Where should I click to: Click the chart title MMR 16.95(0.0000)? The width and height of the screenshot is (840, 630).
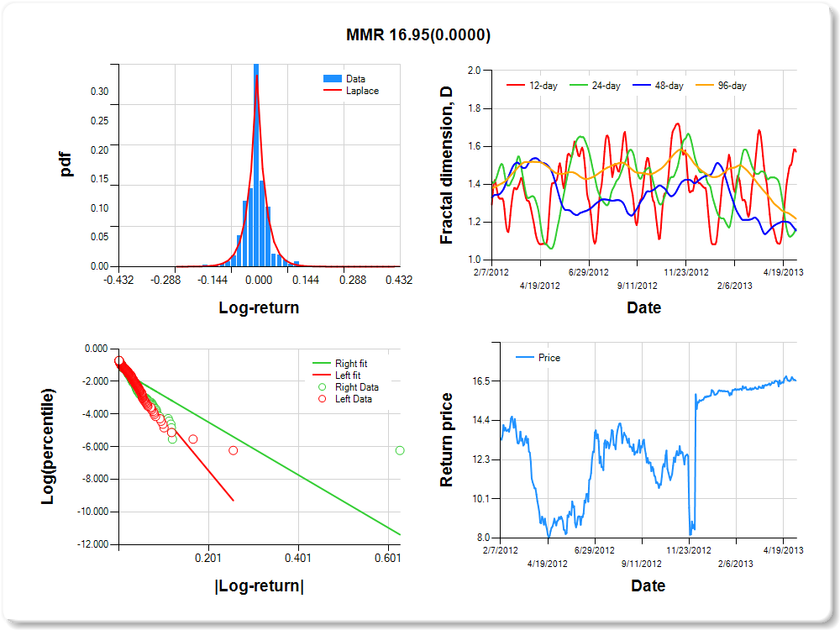pos(418,34)
